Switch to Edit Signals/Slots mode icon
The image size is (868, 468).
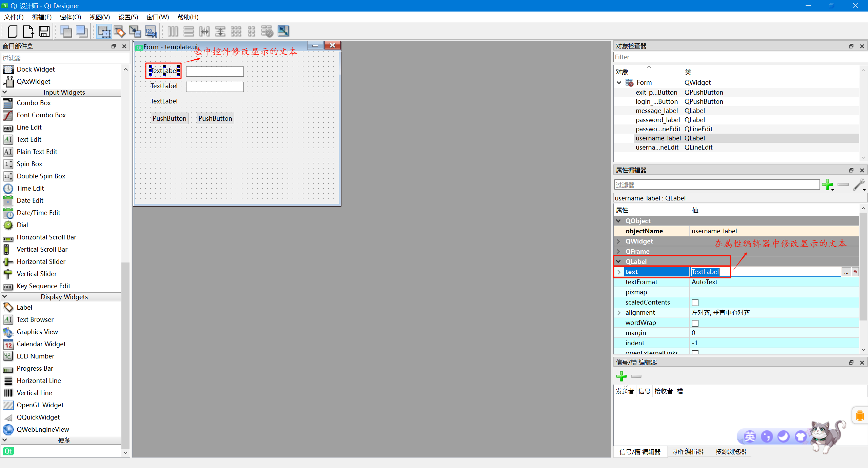[x=119, y=32]
